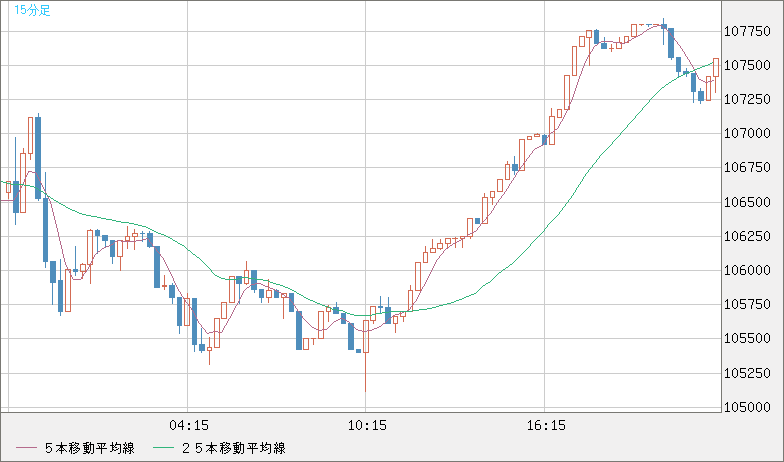784x462 pixels.
Task: Select the 107500 price axis label
Action: point(748,66)
